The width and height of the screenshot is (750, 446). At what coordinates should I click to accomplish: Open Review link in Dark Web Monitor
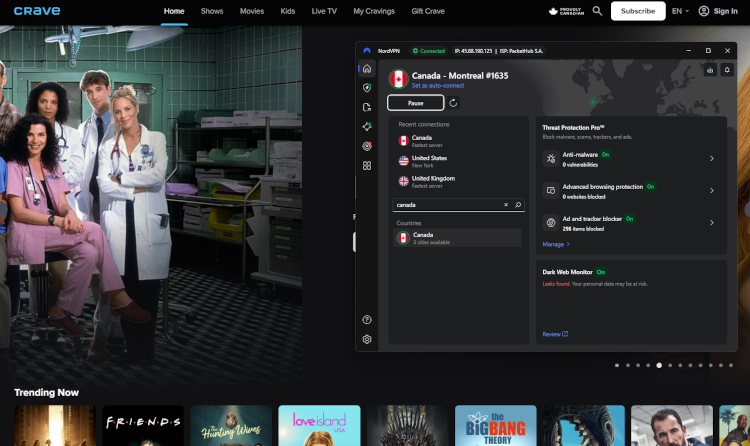point(555,334)
